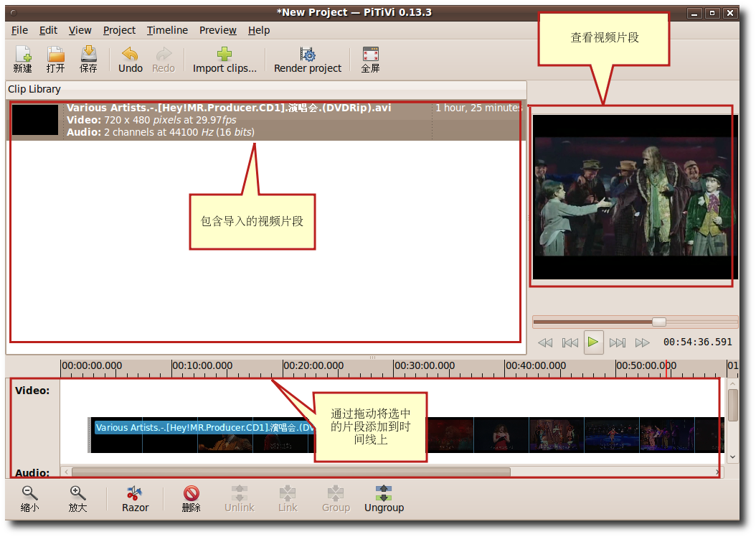Ungroup the selected clip

384,499
